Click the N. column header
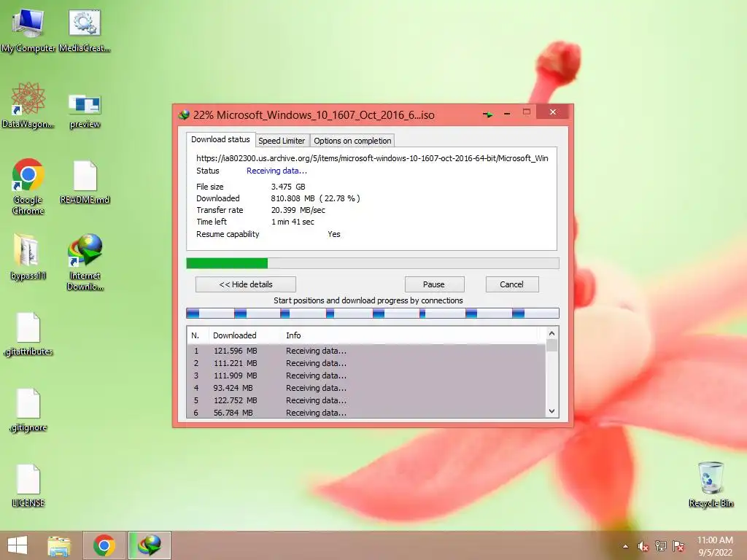The image size is (747, 560). click(x=196, y=335)
